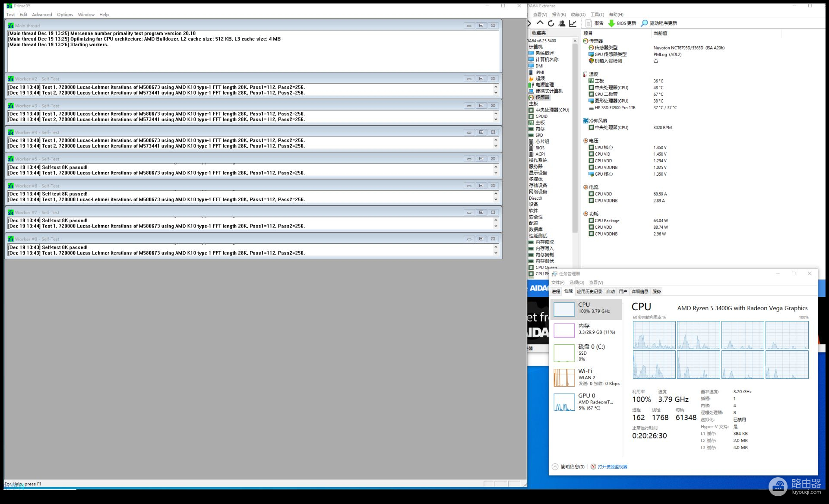829x504 pixels.
Task: Select 便携式计算机 in AIDA64 tree
Action: click(549, 91)
